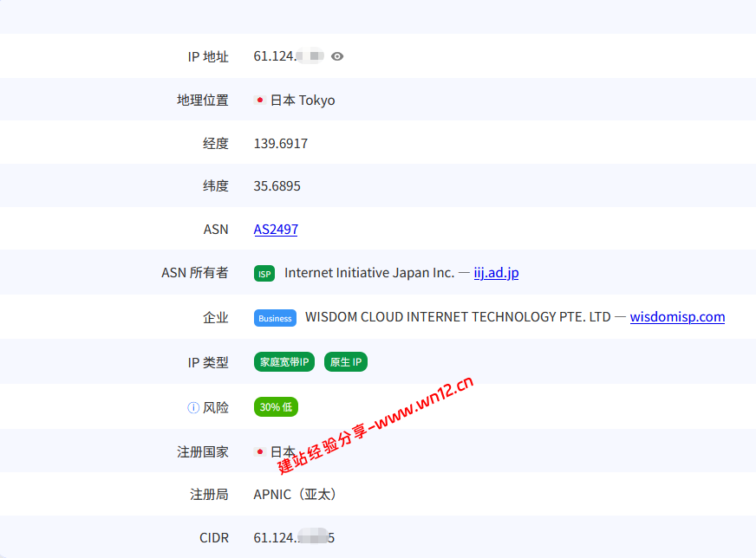Image resolution: width=756 pixels, height=558 pixels.
Task: Click WISDOM CLOUD INTERNET TECHNOLOGY PTE. LTD text
Action: tap(458, 317)
